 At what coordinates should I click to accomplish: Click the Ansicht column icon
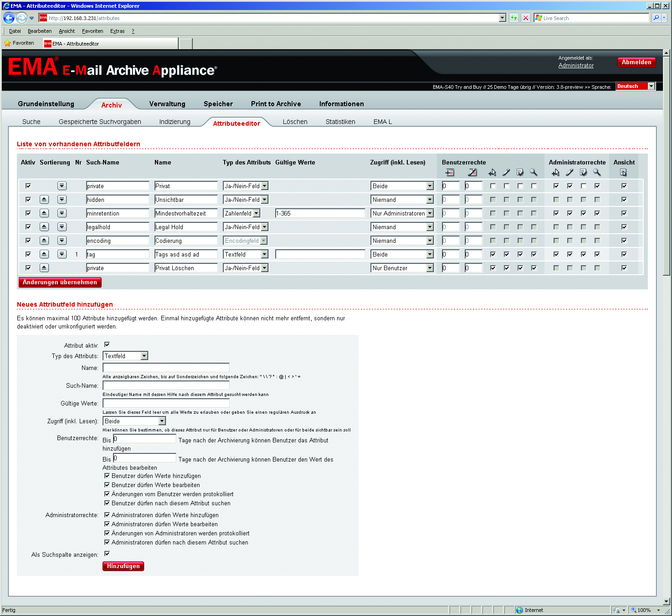[x=623, y=173]
